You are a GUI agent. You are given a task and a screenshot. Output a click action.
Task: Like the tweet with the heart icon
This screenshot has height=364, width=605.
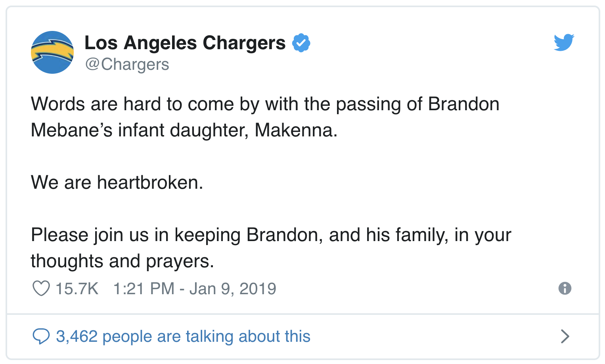pos(41,289)
